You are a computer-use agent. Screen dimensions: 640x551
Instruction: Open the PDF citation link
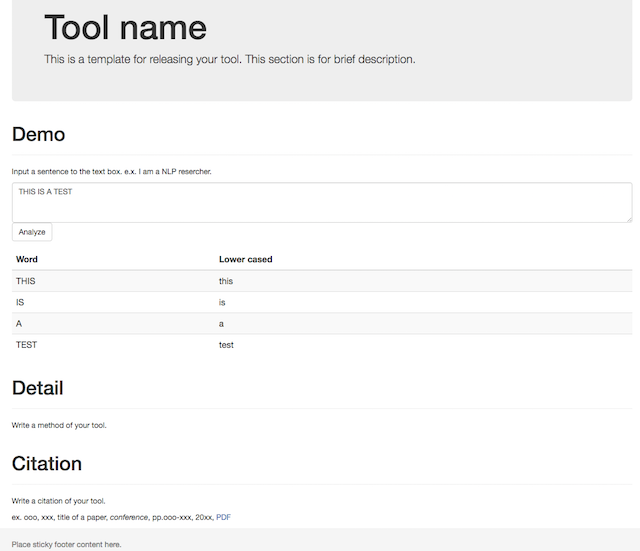(x=223, y=517)
